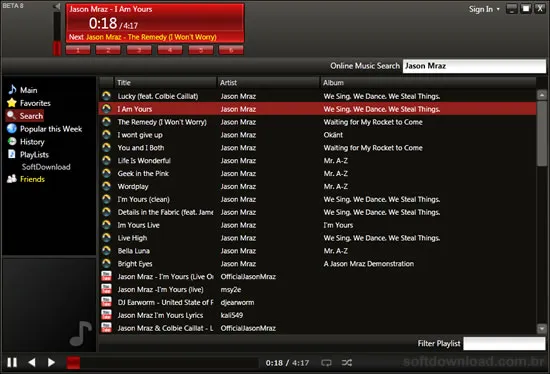
Task: Open the SoftDownload playlist
Action: point(46,167)
